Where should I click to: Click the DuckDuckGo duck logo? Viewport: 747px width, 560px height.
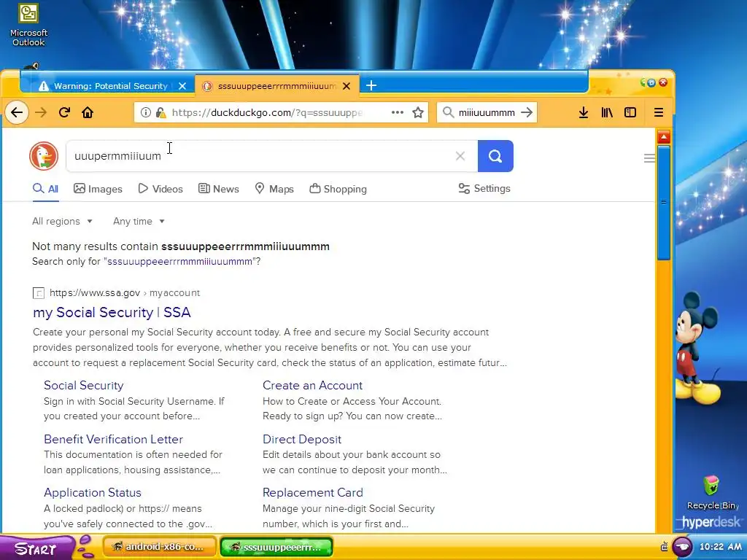pos(44,156)
